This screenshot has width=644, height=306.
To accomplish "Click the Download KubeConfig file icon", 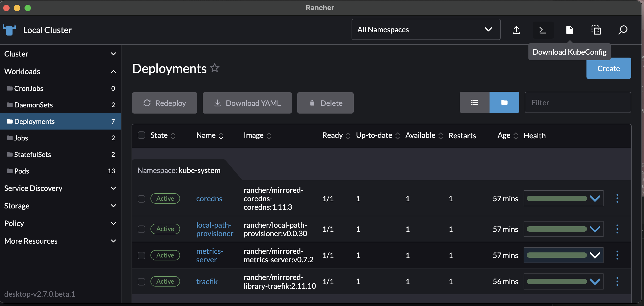I will 569,30.
